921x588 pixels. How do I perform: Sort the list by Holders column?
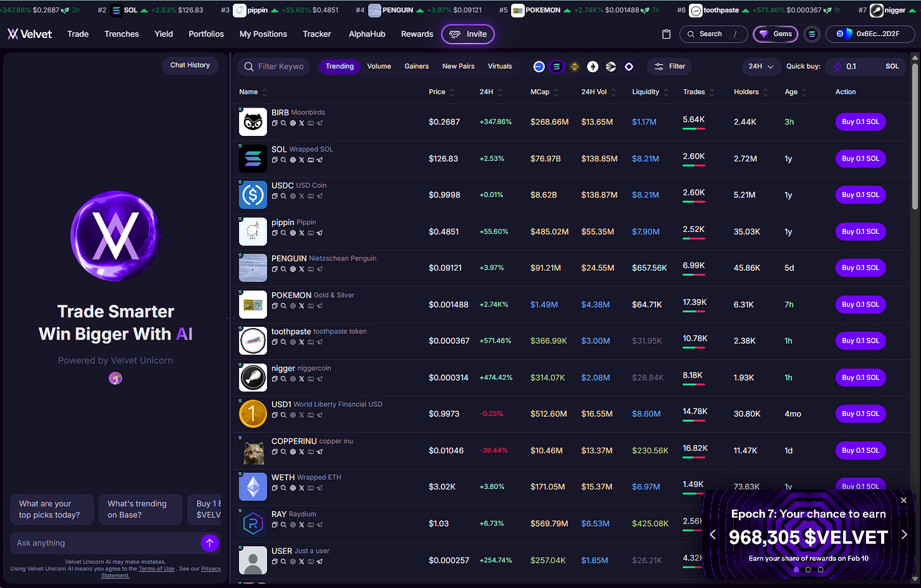point(751,92)
